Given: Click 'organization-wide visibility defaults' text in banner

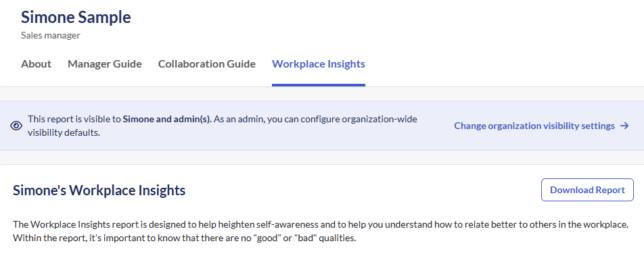Looking at the screenshot, I should [x=223, y=126].
